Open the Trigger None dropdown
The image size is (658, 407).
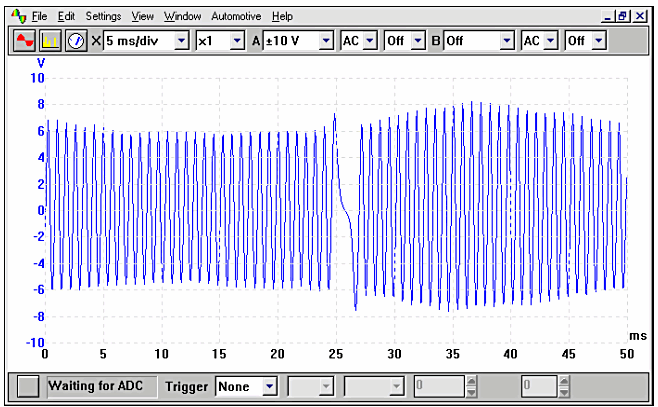click(x=268, y=386)
